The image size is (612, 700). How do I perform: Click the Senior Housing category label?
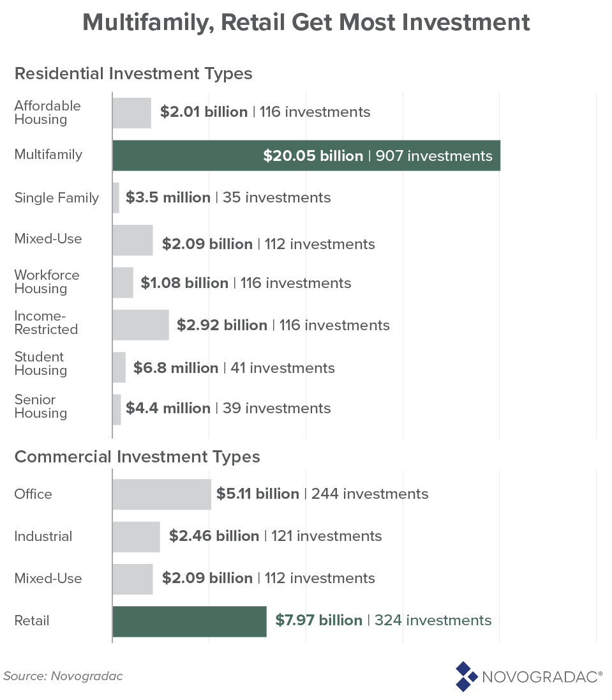pyautogui.click(x=41, y=406)
